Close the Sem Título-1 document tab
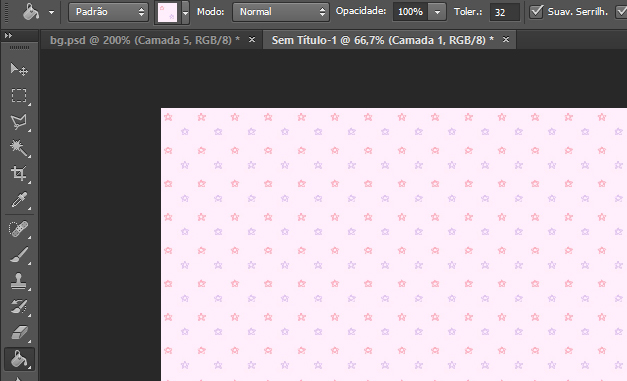The height and width of the screenshot is (381, 627). pyautogui.click(x=506, y=40)
